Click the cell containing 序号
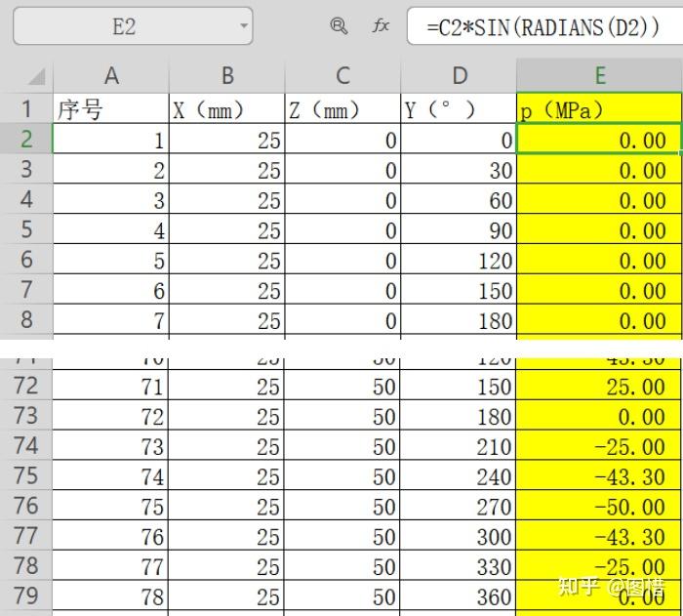The image size is (683, 616). point(110,108)
